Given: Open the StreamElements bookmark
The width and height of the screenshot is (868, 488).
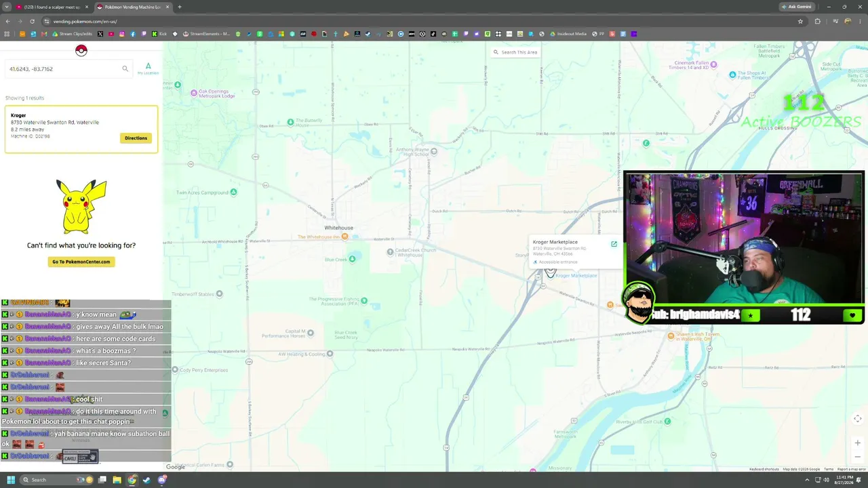Looking at the screenshot, I should coord(207,34).
